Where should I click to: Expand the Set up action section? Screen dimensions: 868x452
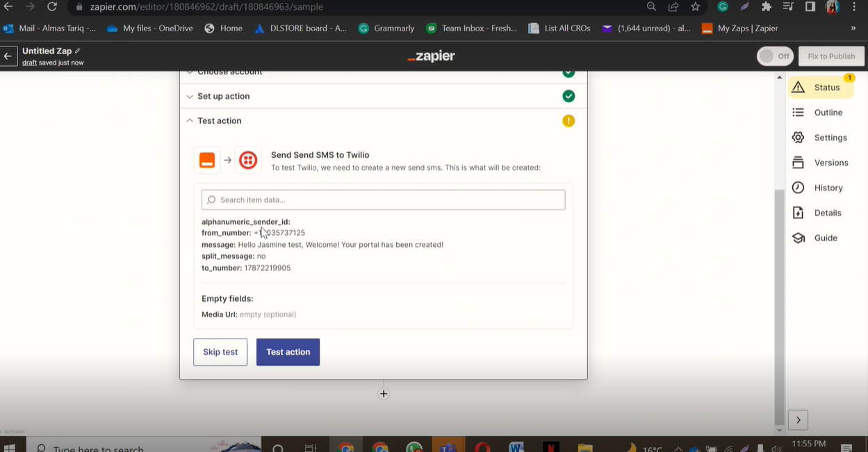[383, 96]
